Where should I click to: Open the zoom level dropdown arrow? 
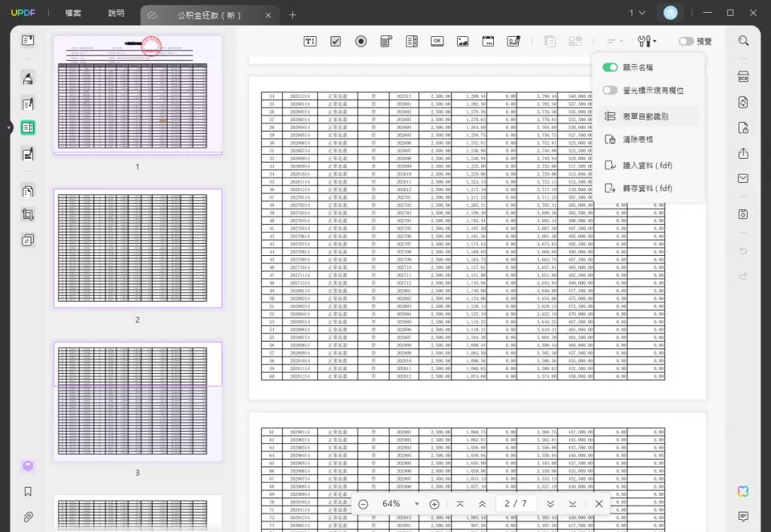click(x=417, y=504)
